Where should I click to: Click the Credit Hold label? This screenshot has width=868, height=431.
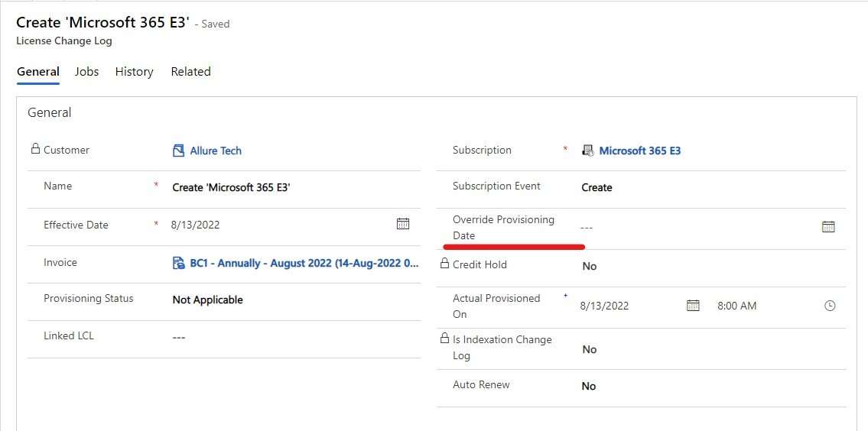(480, 264)
